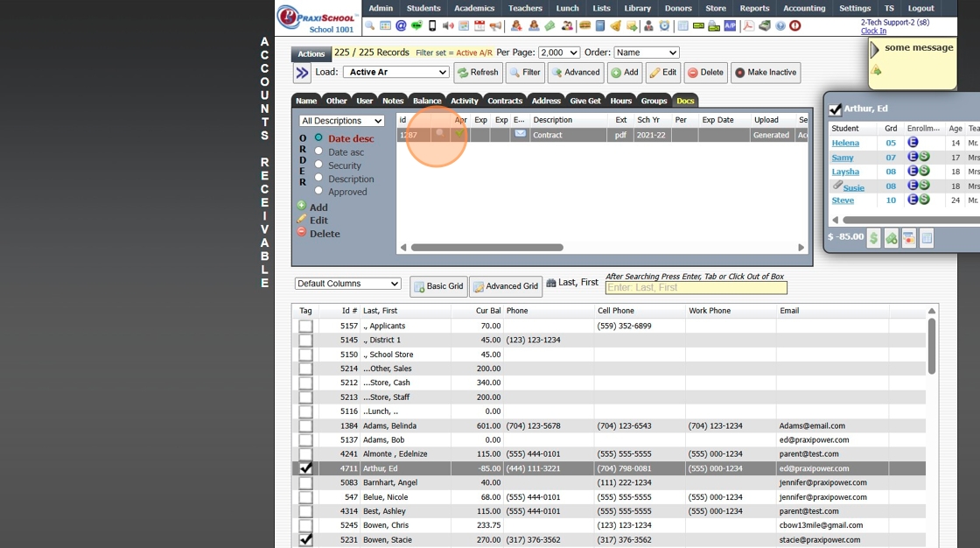The height and width of the screenshot is (548, 980).
Task: Click the paperclip icon beside Susie
Action: pos(837,186)
